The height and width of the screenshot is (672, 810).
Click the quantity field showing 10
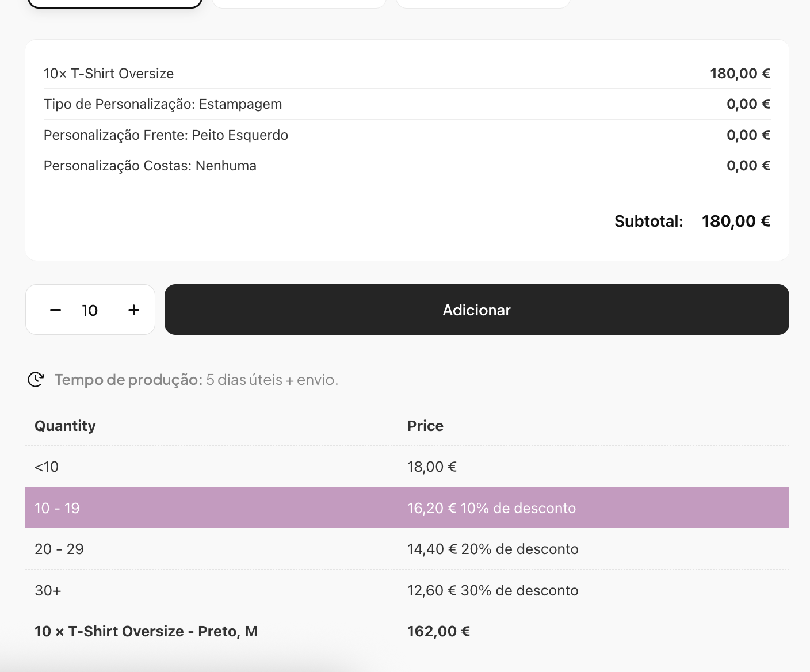(90, 311)
